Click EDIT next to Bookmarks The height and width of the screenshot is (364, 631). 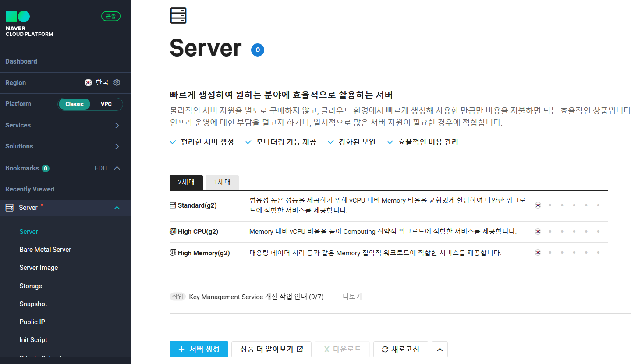pyautogui.click(x=101, y=168)
